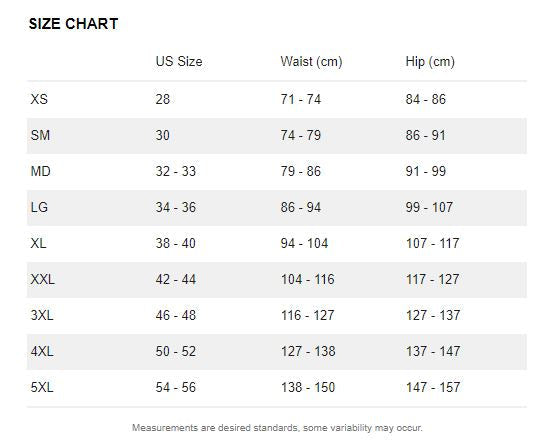Screen dimensions: 550x444
Task: Click waist value 86 - 94
Action: [x=301, y=207]
